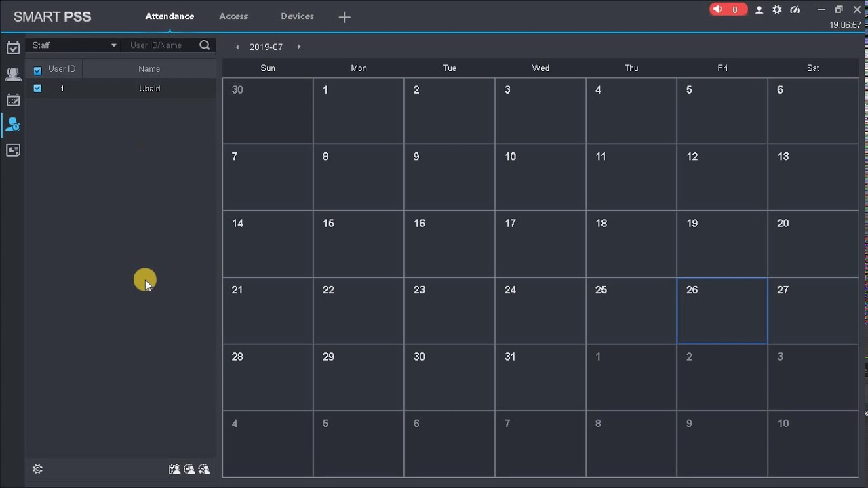The width and height of the screenshot is (868, 488).
Task: Select July 7 in the calendar
Action: tap(268, 177)
